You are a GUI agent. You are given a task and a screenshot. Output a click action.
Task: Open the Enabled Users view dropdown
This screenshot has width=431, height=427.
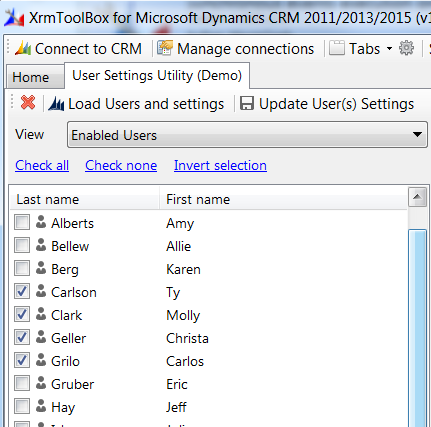tap(247, 135)
